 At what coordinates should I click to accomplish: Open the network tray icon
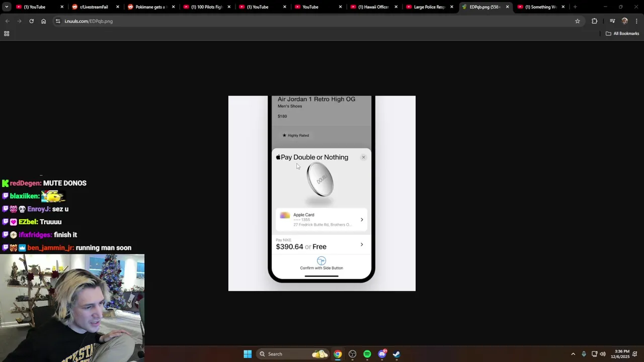coord(594,354)
